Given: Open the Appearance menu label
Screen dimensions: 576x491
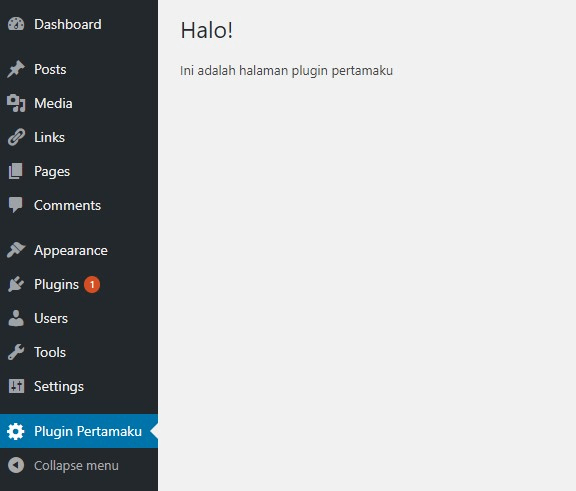Looking at the screenshot, I should (71, 250).
